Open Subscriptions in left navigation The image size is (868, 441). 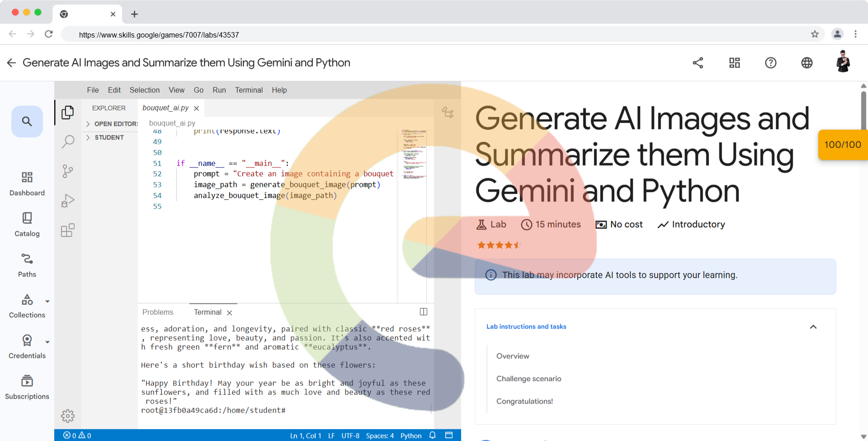click(x=27, y=387)
